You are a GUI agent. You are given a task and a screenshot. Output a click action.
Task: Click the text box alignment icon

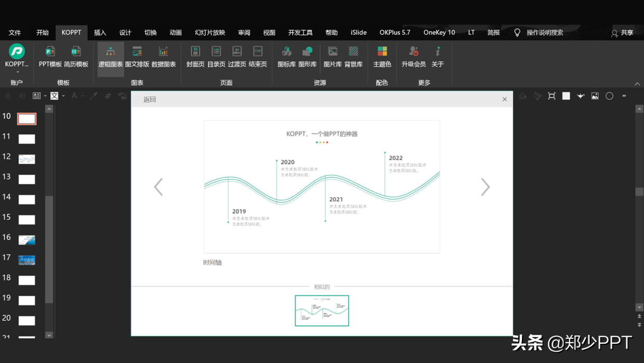tap(36, 96)
